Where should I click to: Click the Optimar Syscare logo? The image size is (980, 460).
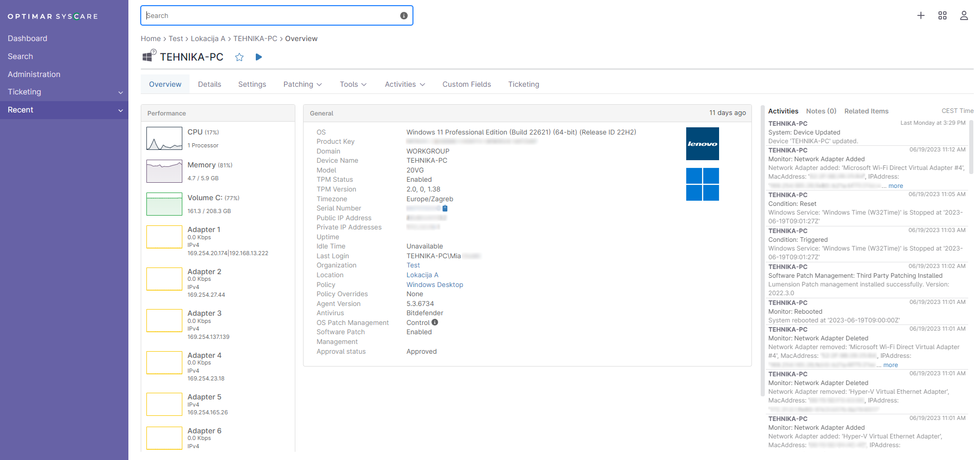(52, 16)
